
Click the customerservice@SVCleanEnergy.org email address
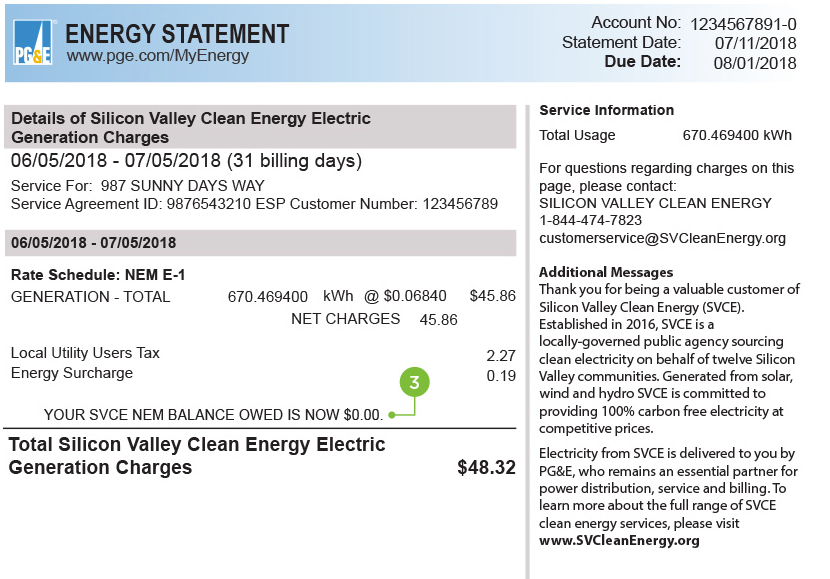point(662,238)
